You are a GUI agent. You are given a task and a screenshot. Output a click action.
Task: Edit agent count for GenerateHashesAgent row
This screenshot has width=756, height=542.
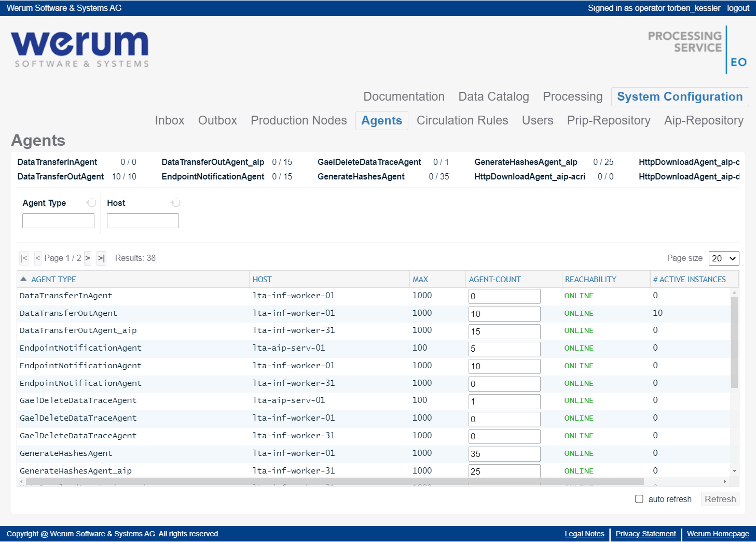pos(504,454)
